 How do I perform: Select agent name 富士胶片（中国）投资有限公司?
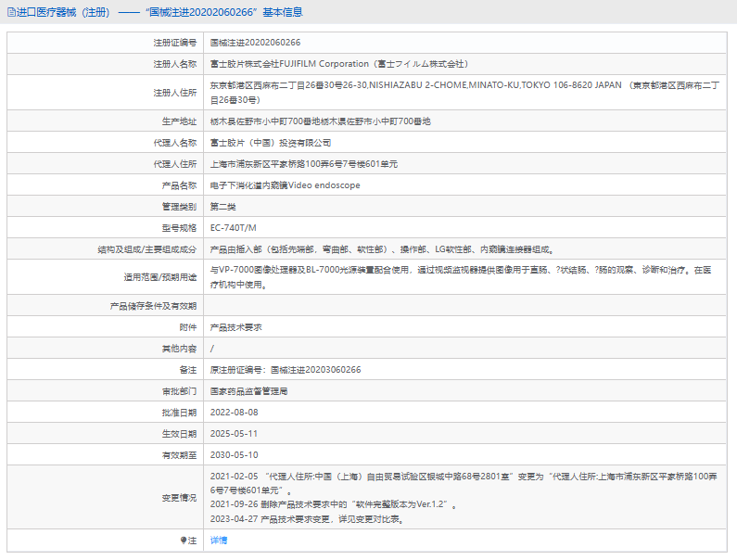(271, 143)
